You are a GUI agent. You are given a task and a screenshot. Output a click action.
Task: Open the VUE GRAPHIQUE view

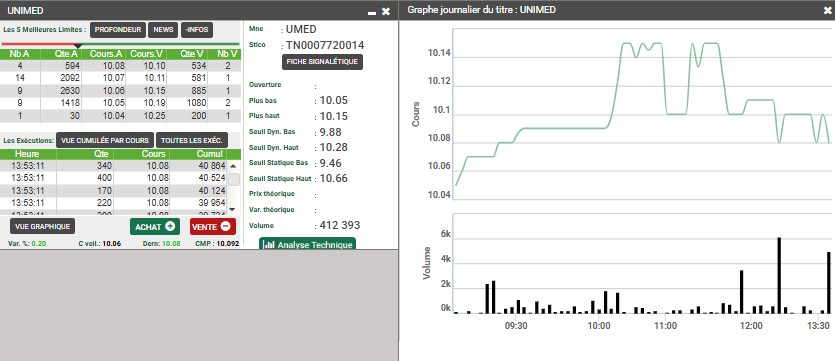tap(43, 226)
